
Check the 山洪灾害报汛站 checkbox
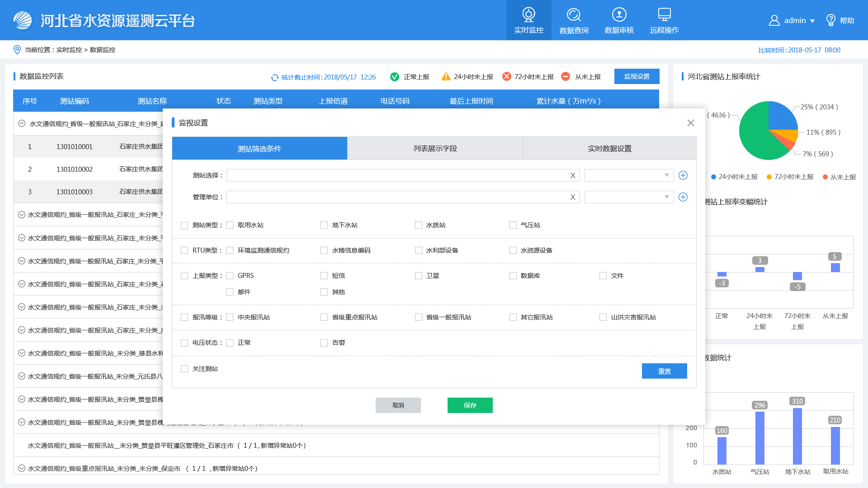click(x=603, y=317)
